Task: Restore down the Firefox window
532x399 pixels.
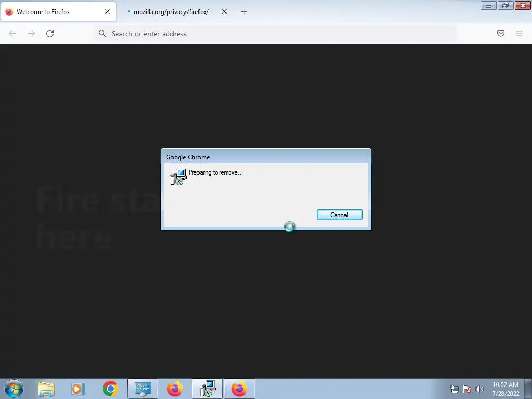Action: (x=506, y=5)
